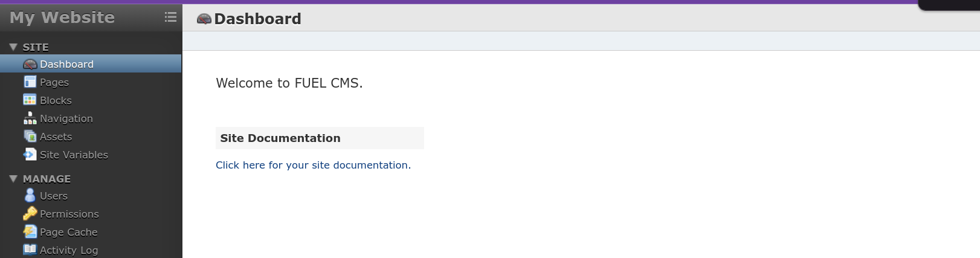The height and width of the screenshot is (258, 980).
Task: Select the Blocks grid icon
Action: tap(30, 100)
